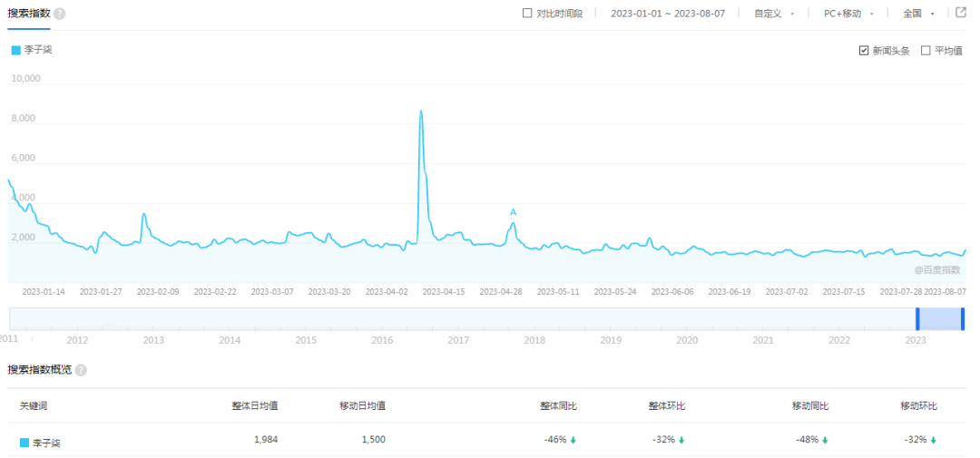This screenshot has width=980, height=458.
Task: Tick the 平均值 checkbox
Action: [x=926, y=51]
